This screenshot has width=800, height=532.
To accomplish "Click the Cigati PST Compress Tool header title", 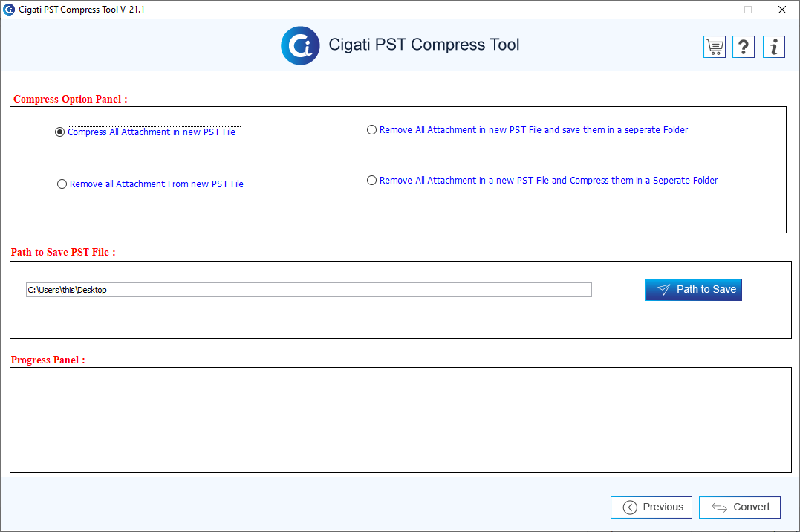I will point(423,45).
